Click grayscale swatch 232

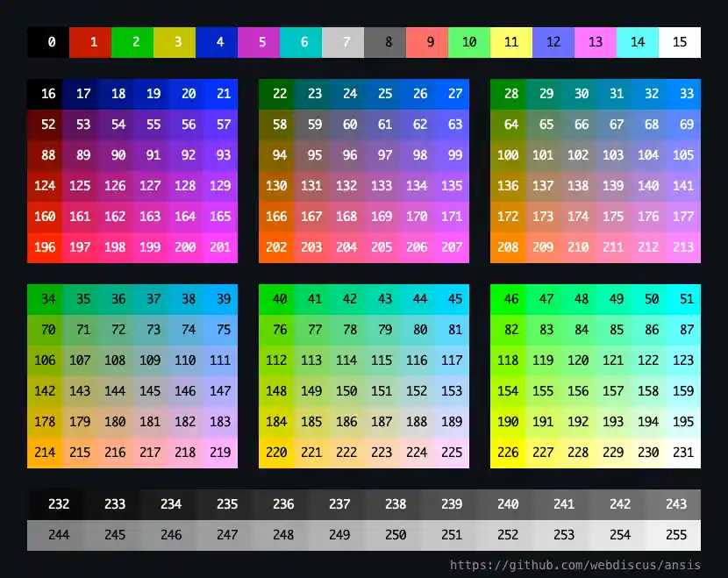[58, 504]
